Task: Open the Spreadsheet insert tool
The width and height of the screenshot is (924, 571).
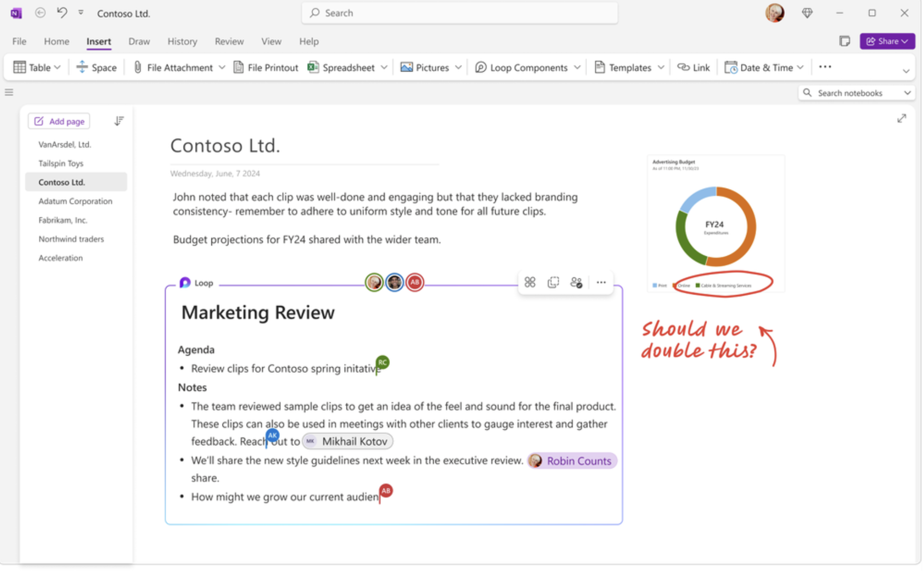Action: (x=349, y=67)
